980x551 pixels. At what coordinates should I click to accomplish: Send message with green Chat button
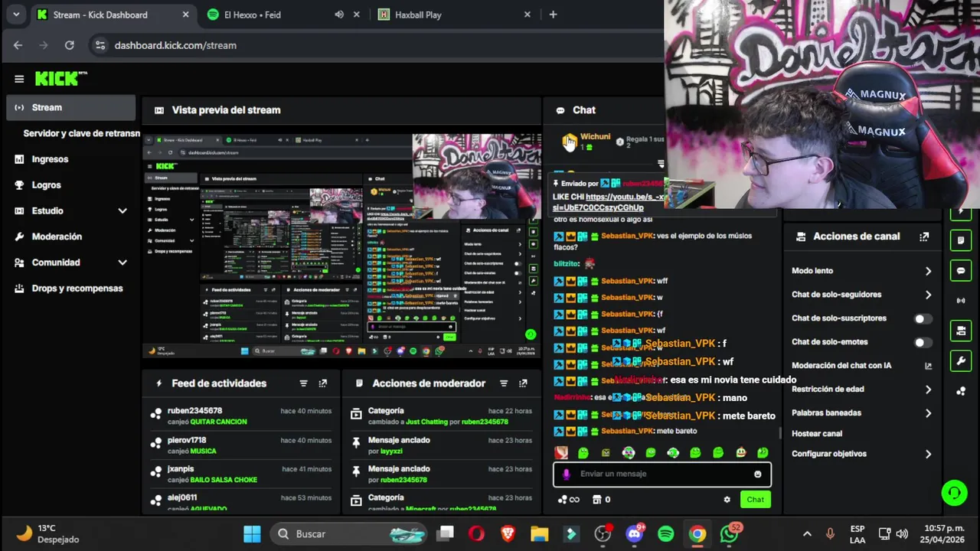[756, 500]
